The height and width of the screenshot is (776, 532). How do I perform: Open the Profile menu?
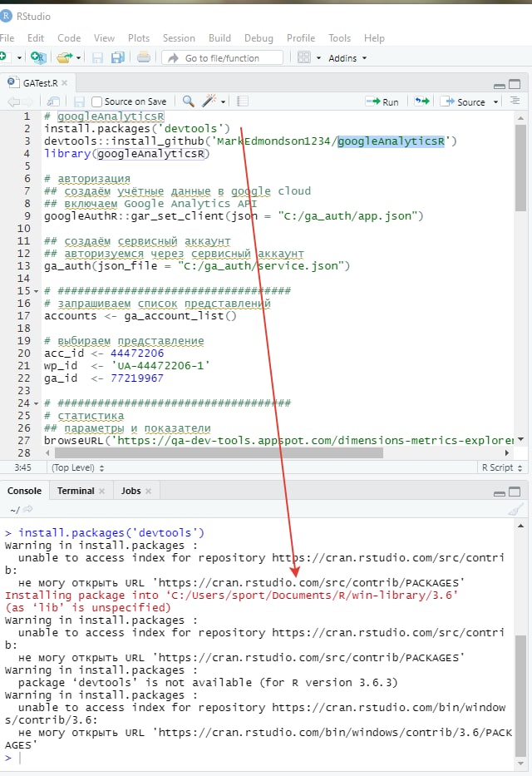point(301,38)
